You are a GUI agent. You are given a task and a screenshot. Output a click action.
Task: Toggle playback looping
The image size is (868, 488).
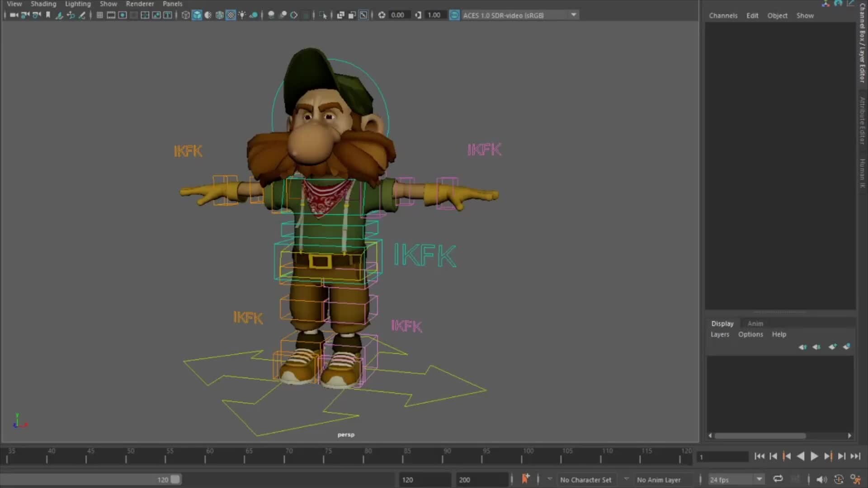778,479
